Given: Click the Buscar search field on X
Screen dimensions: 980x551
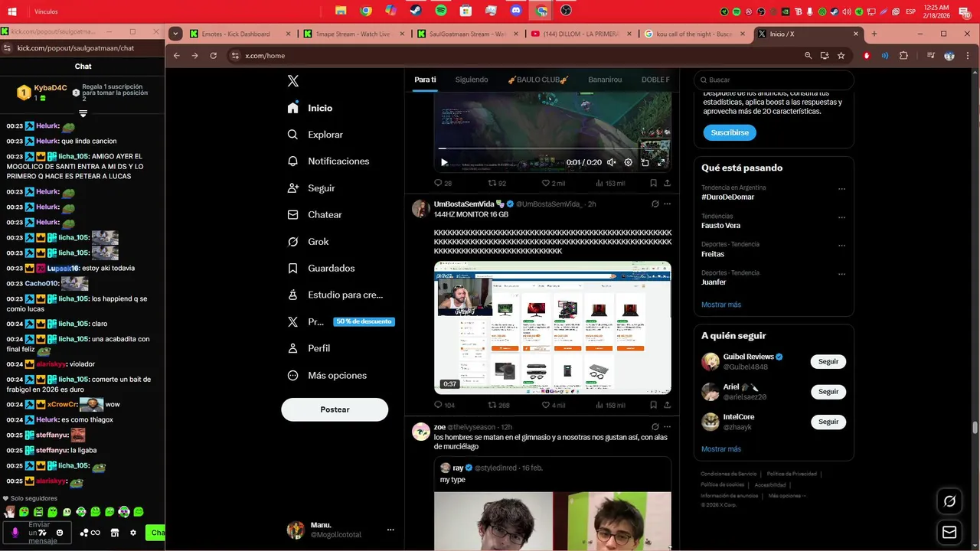Looking at the screenshot, I should coord(773,80).
